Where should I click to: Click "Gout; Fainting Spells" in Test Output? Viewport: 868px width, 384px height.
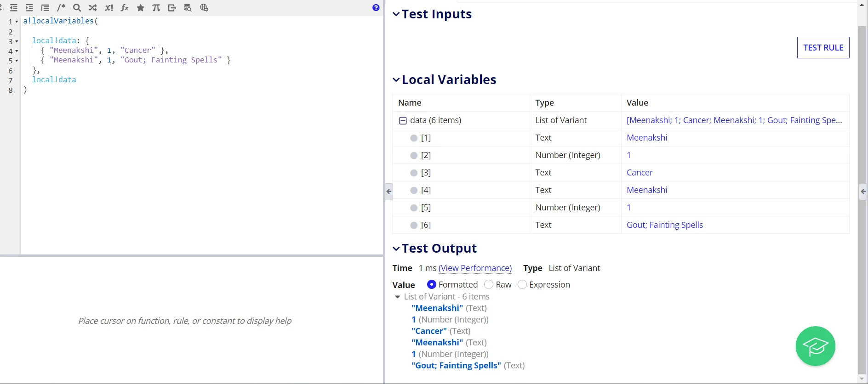(456, 365)
